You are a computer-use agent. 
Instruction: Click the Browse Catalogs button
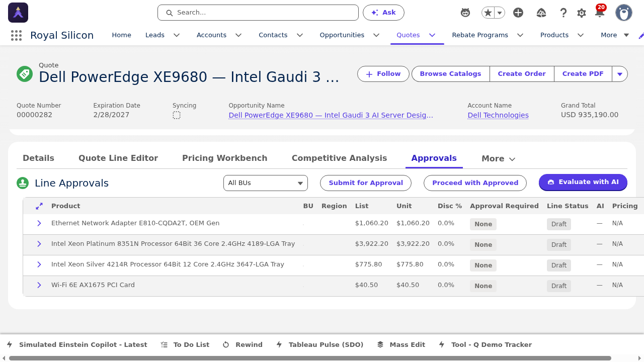point(450,74)
